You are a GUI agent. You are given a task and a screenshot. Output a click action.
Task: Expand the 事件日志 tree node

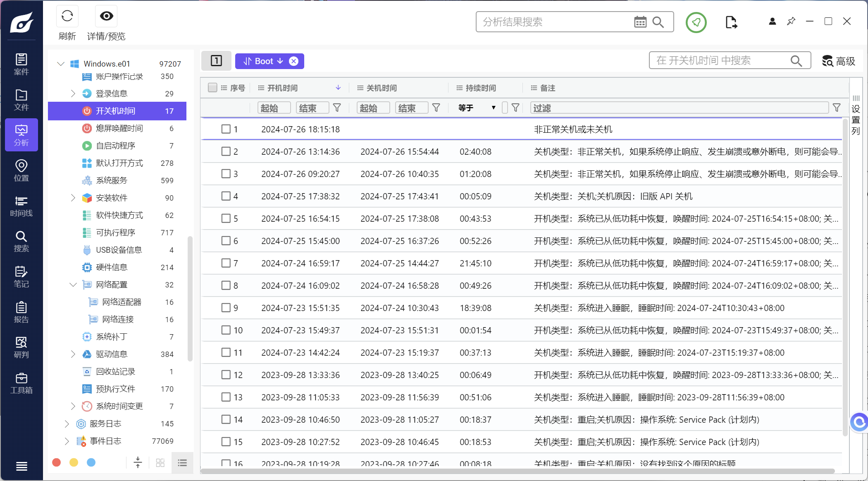pos(67,441)
